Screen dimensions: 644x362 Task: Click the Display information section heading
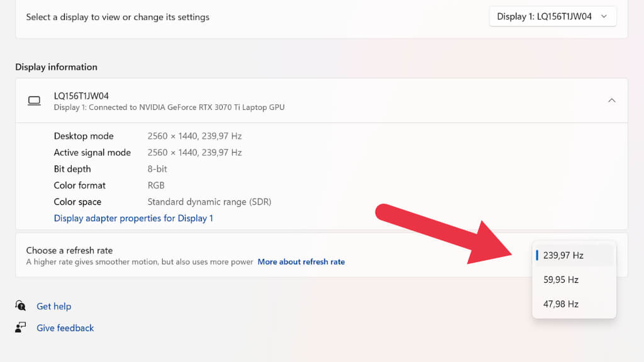pos(56,67)
